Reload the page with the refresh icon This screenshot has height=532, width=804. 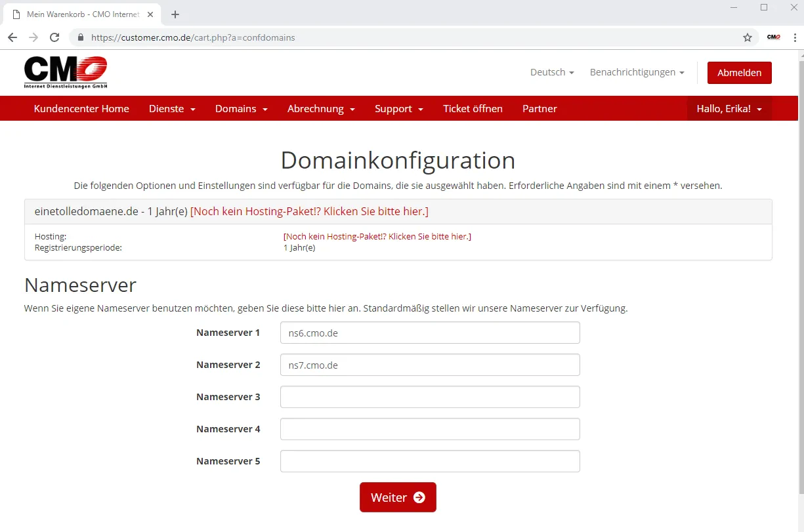tap(54, 37)
